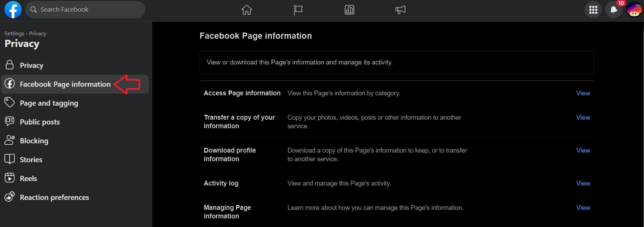644x227 pixels.
Task: Open Stories settings
Action: tap(75, 159)
